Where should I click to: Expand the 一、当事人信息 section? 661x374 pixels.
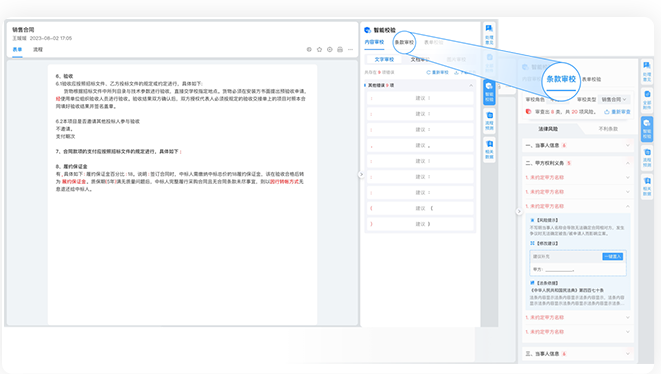(x=578, y=145)
